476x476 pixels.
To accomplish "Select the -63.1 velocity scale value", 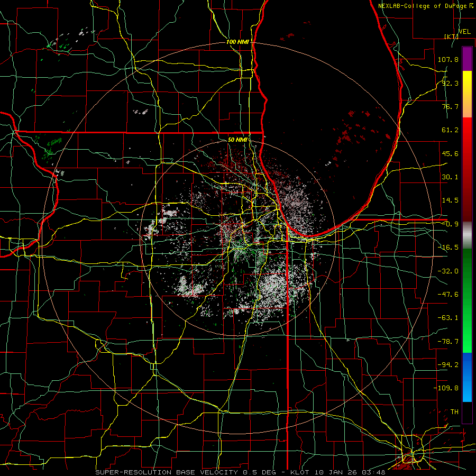I will (x=448, y=318).
